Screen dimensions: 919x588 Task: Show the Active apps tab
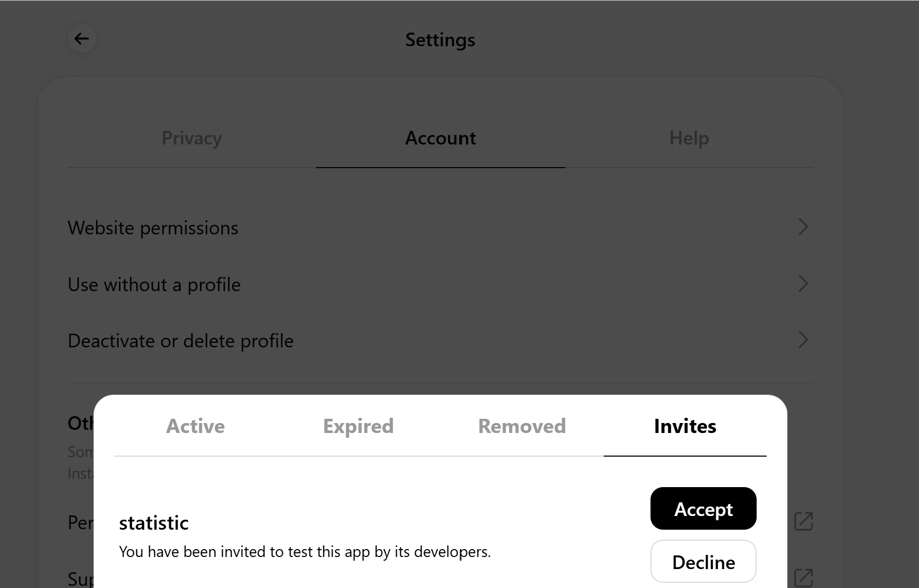(x=195, y=426)
